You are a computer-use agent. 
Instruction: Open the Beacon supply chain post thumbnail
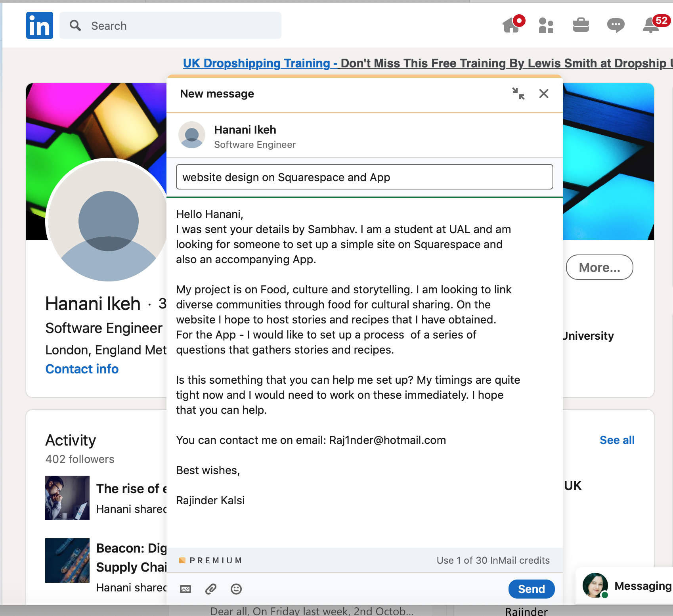click(67, 561)
